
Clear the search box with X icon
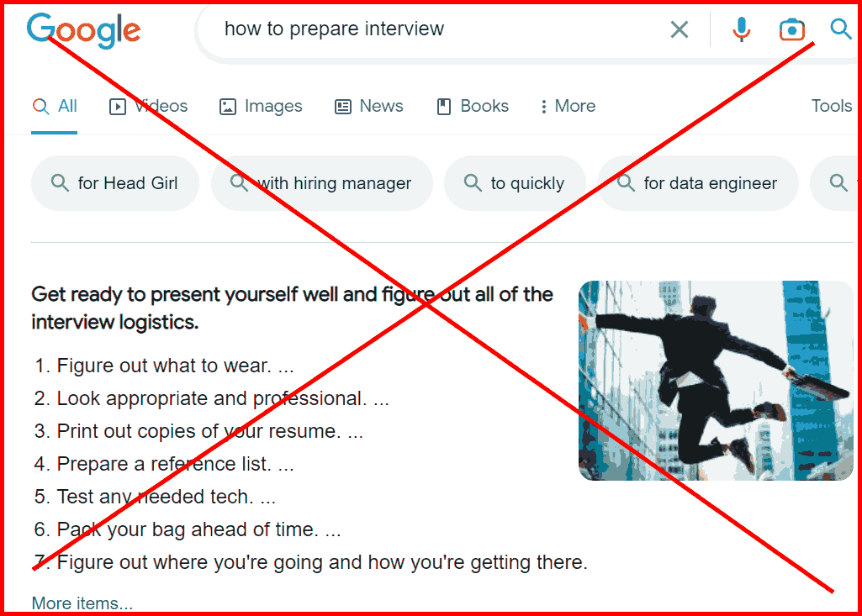coord(680,29)
